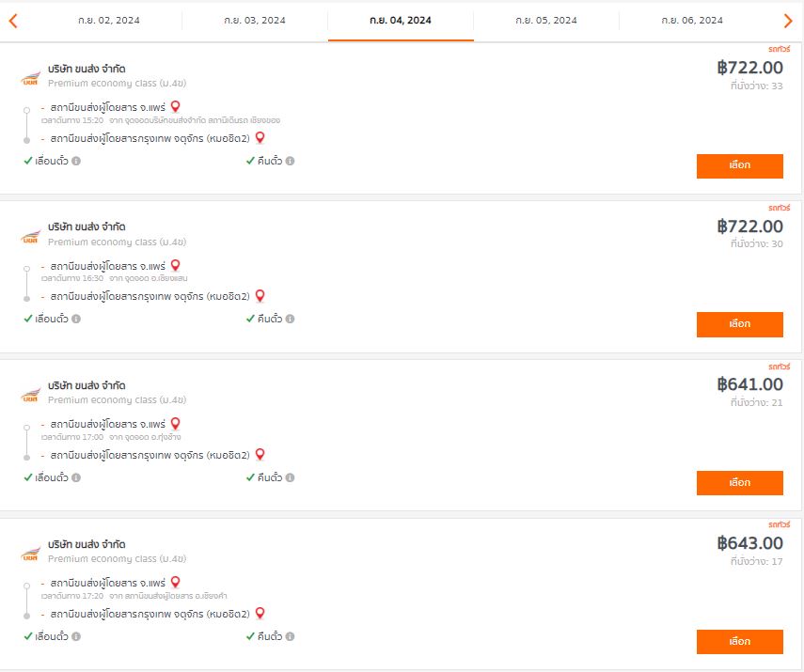Switch to the ก.ย. 05, 2024 tab
The image size is (804, 672).
[546, 21]
